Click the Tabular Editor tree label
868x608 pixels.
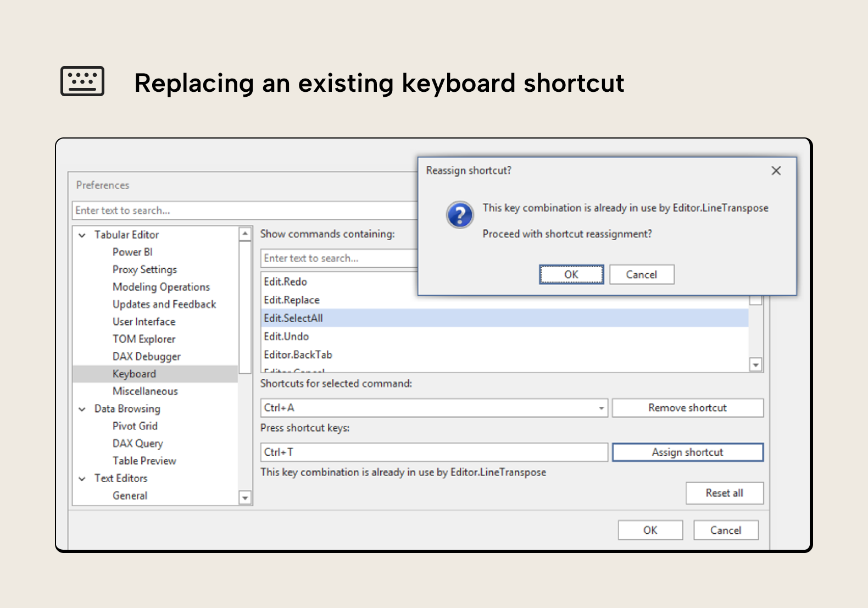(x=126, y=235)
